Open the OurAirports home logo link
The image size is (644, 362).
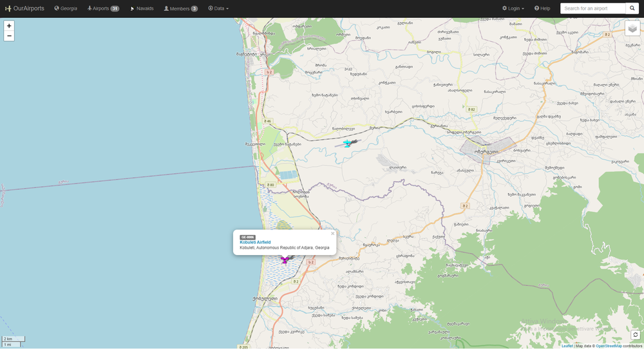(24, 8)
